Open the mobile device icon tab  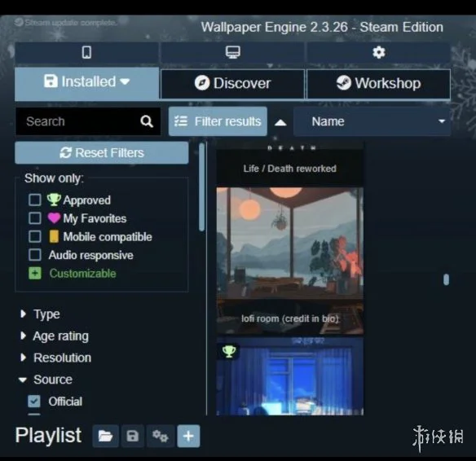click(87, 52)
